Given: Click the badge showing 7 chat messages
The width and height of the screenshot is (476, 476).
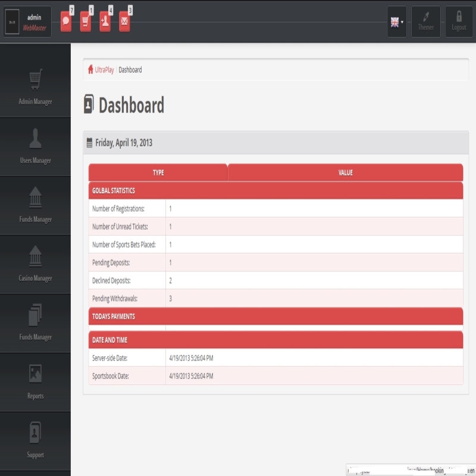Looking at the screenshot, I should point(71,11).
